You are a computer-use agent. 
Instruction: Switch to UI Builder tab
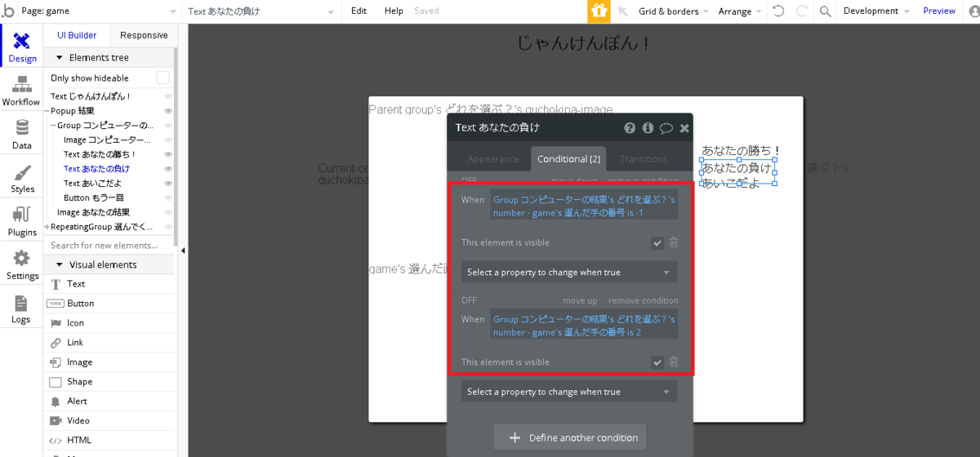pyautogui.click(x=77, y=35)
